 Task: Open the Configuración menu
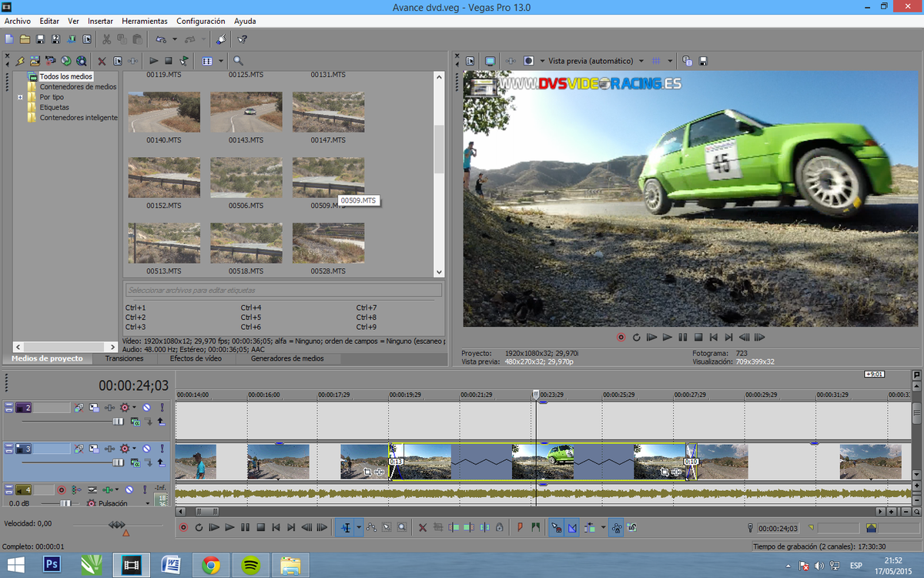[200, 21]
